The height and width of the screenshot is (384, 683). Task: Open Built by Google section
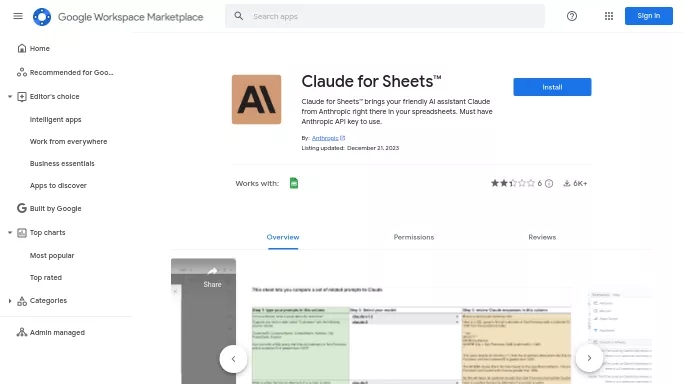(49, 208)
